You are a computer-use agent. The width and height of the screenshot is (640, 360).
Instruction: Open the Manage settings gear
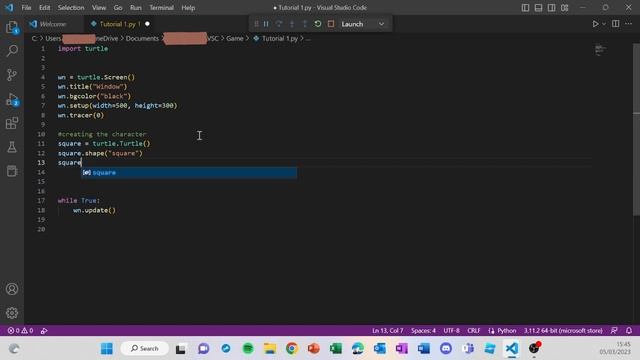(12, 313)
